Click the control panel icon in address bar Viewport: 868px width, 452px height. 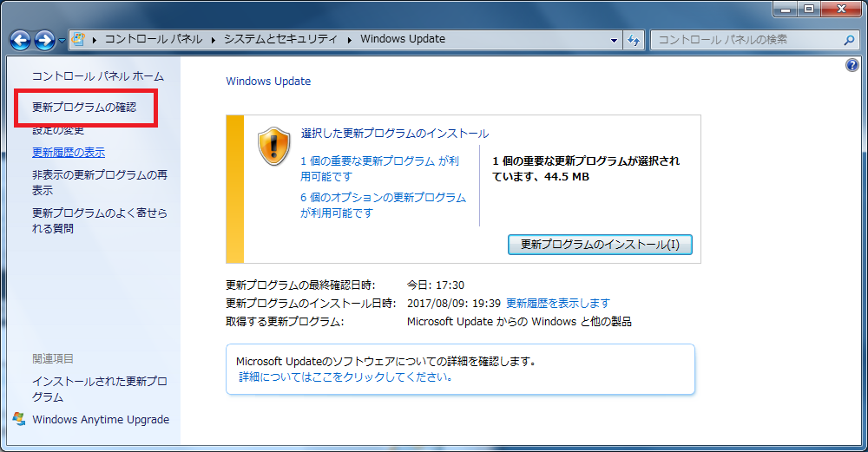pyautogui.click(x=79, y=40)
